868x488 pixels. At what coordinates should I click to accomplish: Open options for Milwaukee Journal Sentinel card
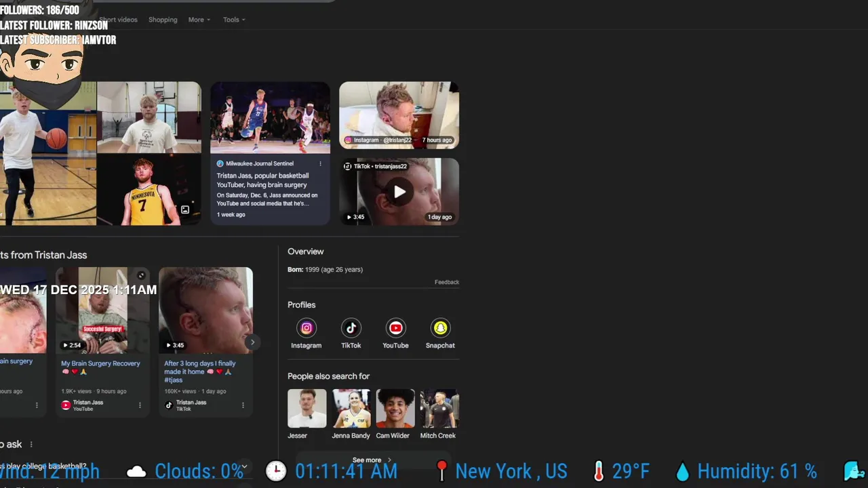320,163
